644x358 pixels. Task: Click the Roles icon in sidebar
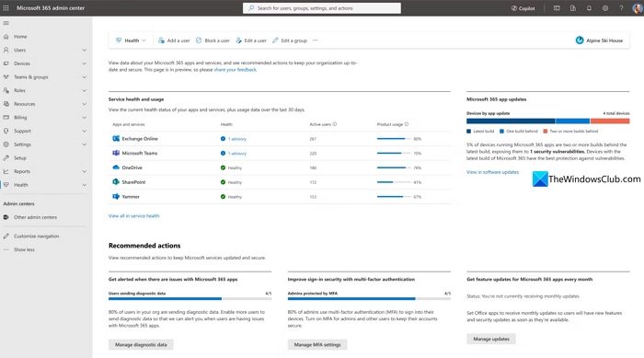6,90
